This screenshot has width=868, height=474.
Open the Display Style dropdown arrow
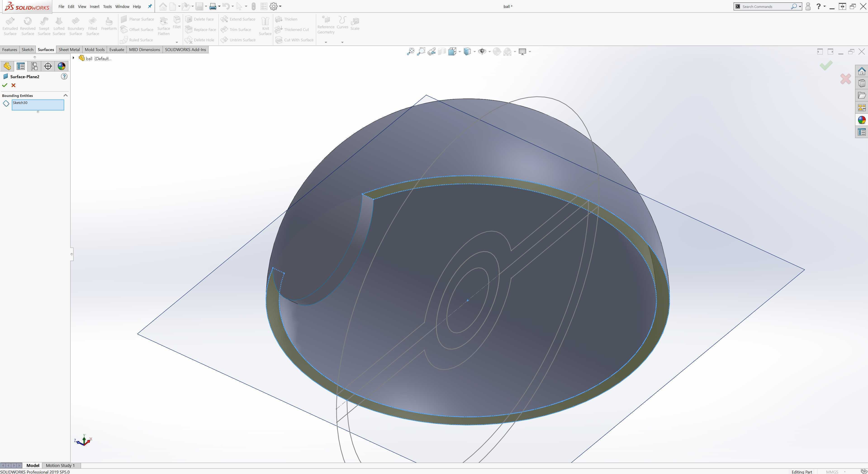click(474, 52)
